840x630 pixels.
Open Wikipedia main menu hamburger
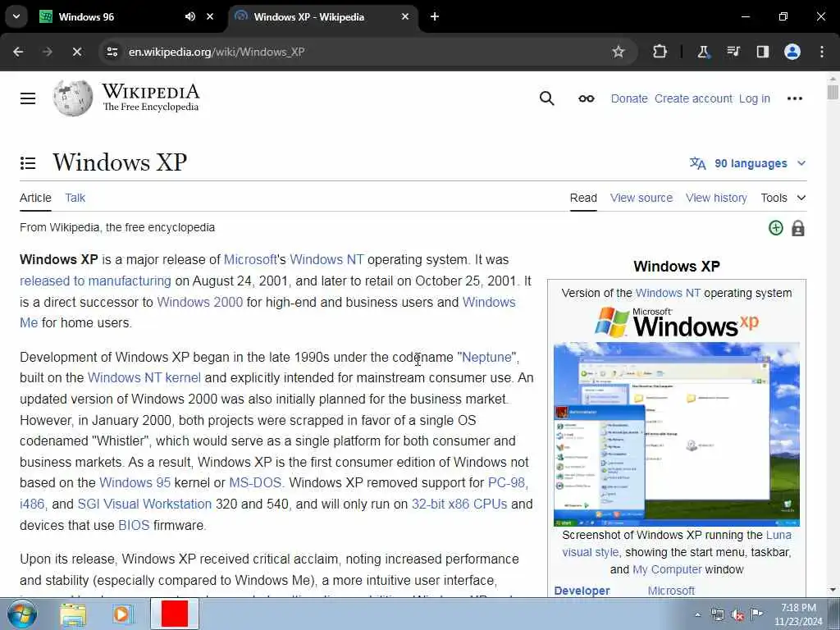click(x=28, y=98)
